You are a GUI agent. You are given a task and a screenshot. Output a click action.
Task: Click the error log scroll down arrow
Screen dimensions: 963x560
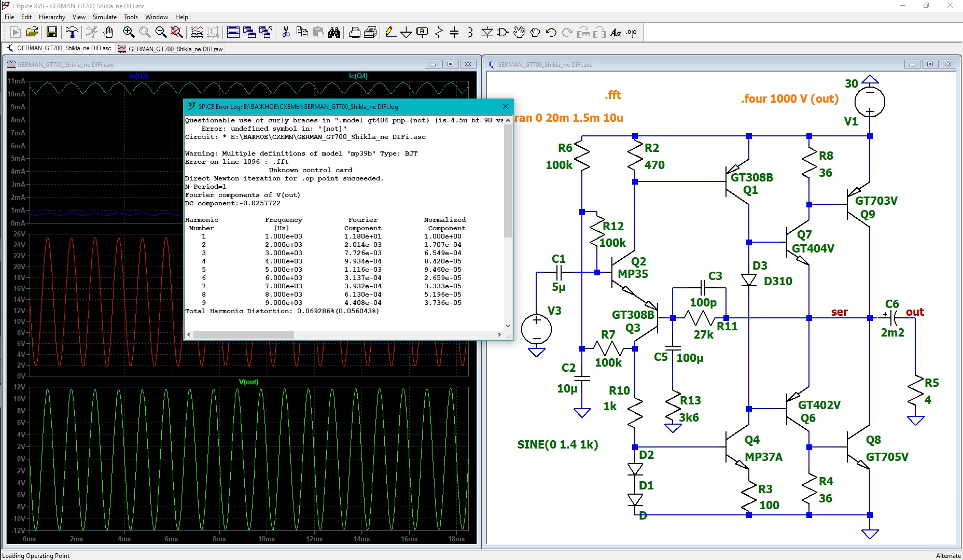point(508,326)
